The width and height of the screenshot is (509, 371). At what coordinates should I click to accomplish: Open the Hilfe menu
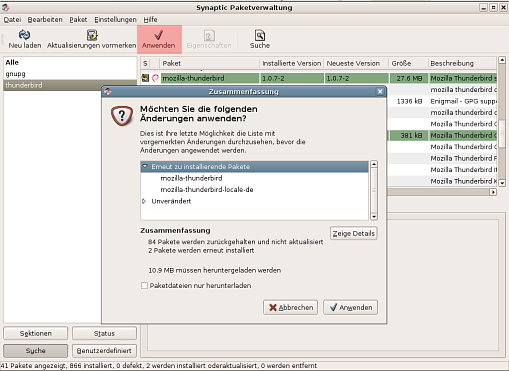point(150,20)
